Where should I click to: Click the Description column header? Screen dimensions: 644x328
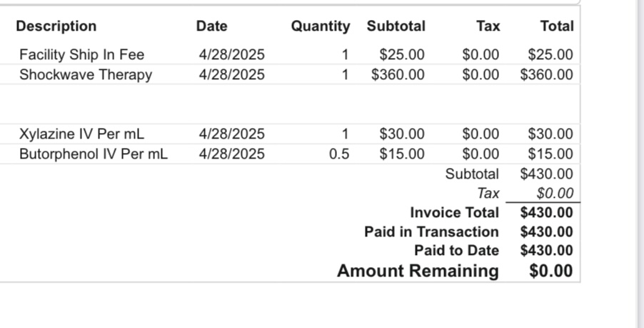click(56, 26)
